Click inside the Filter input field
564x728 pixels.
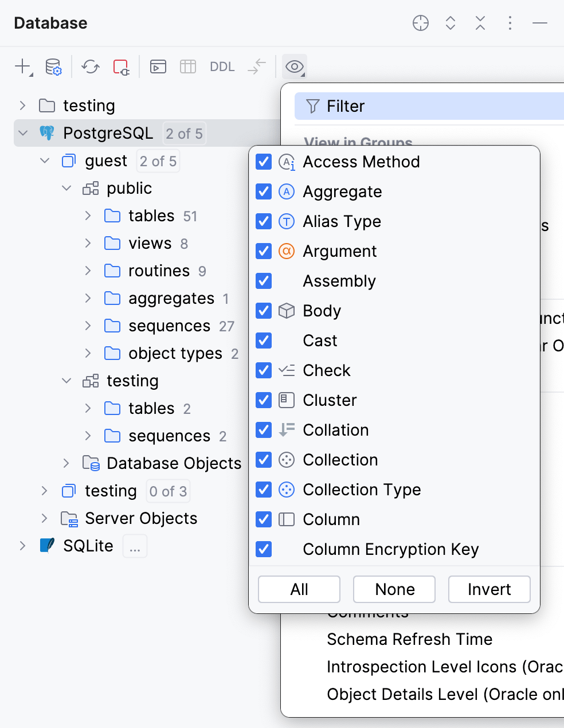(x=401, y=106)
